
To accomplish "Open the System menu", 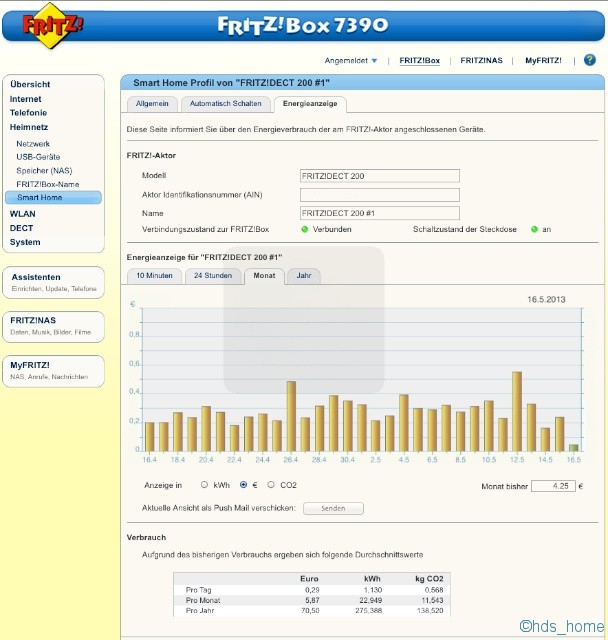I will click(25, 242).
